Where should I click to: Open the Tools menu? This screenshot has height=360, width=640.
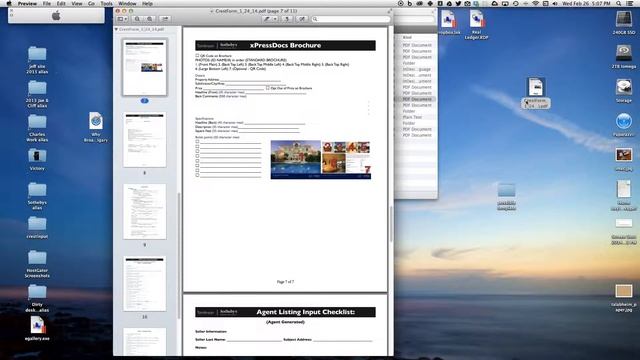pos(107,3)
